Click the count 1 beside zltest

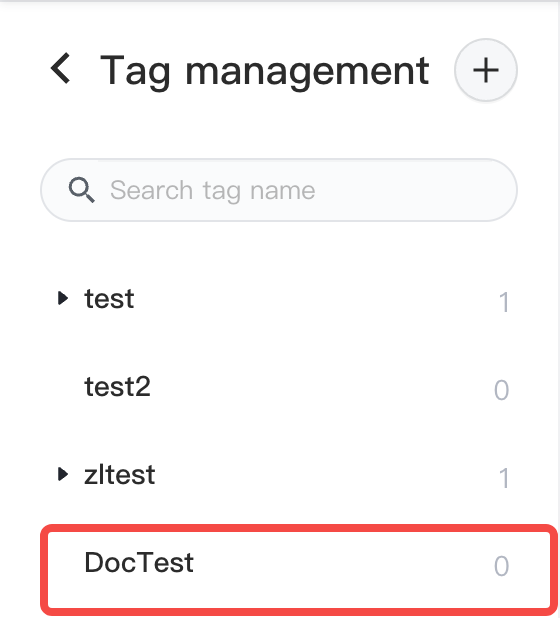point(504,478)
